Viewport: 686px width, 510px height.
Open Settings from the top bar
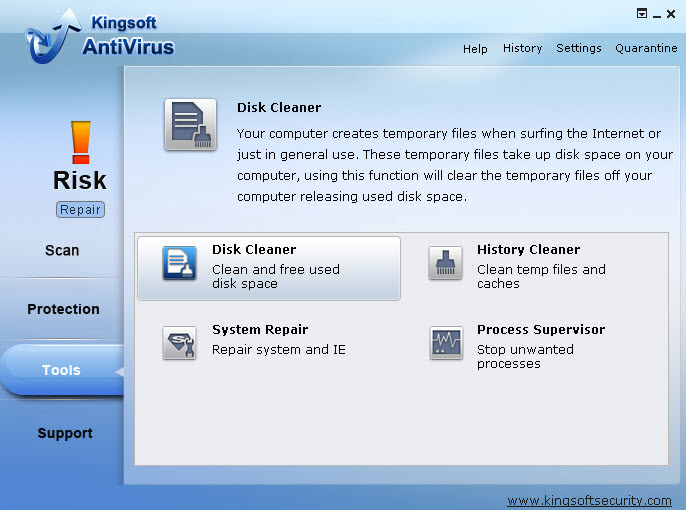[579, 48]
